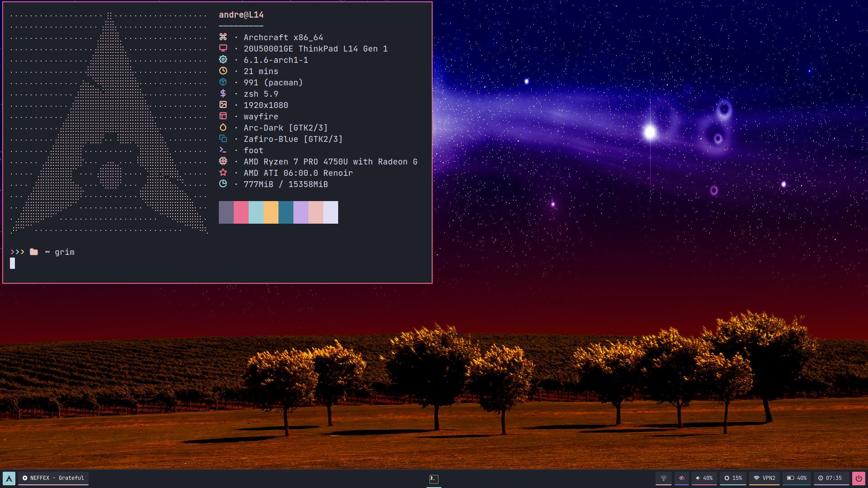Open the VPN2 network module
Image resolution: width=868 pixels, height=488 pixels.
(764, 478)
